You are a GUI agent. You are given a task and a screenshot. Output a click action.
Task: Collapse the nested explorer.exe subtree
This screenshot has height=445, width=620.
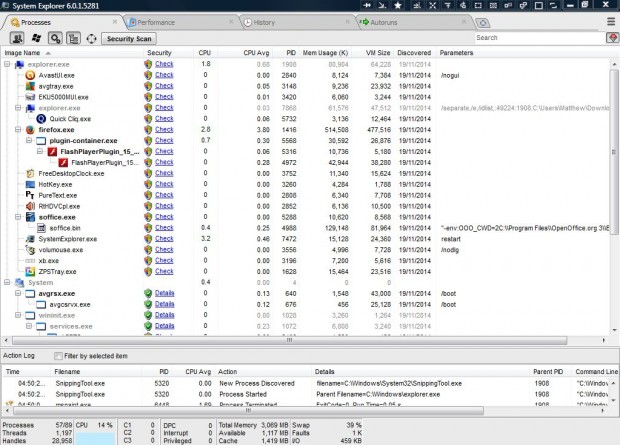click(18, 107)
